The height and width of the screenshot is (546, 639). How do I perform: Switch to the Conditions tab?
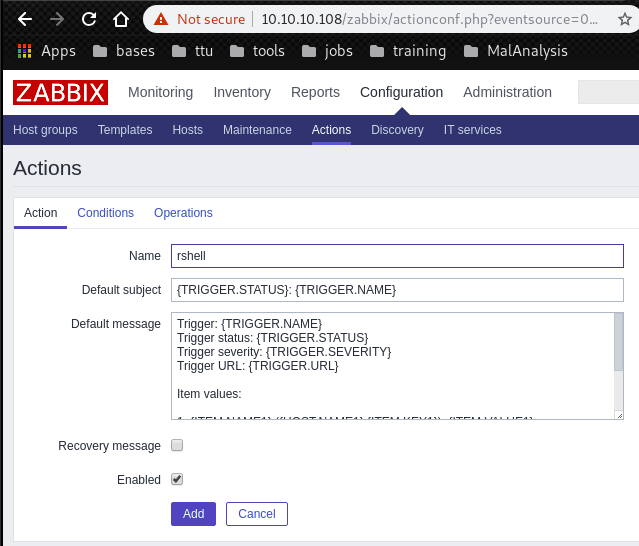[105, 213]
